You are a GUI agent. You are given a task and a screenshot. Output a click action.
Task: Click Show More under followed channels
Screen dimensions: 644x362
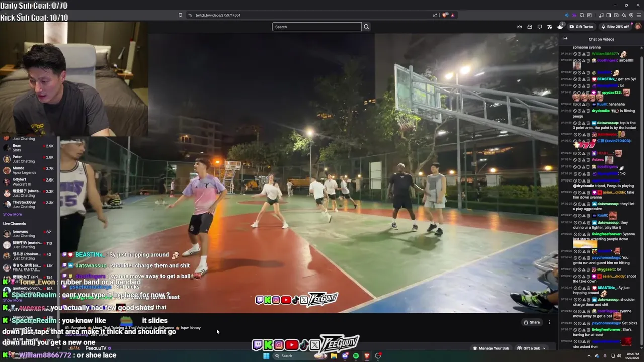click(13, 214)
